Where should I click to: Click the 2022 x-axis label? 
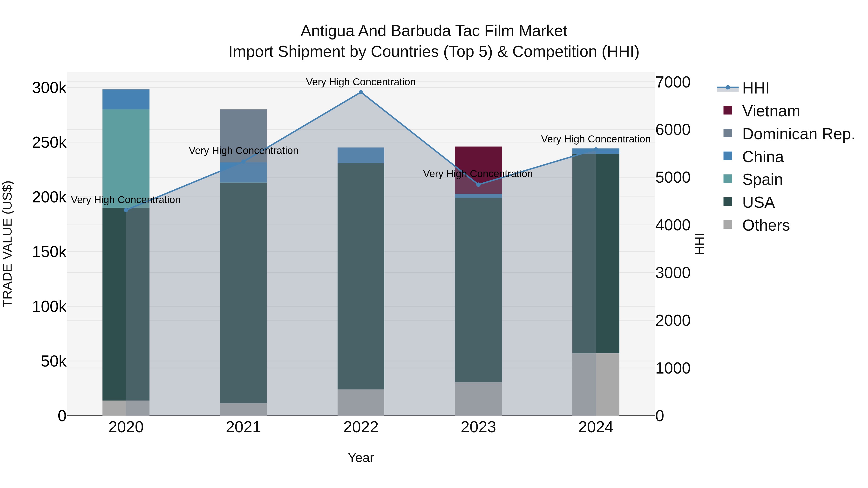point(361,427)
